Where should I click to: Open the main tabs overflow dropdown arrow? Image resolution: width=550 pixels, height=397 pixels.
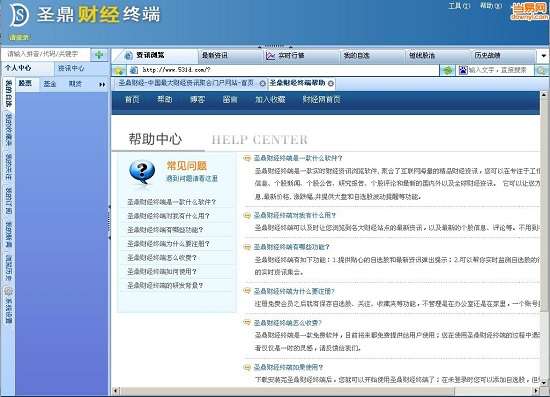click(x=543, y=56)
